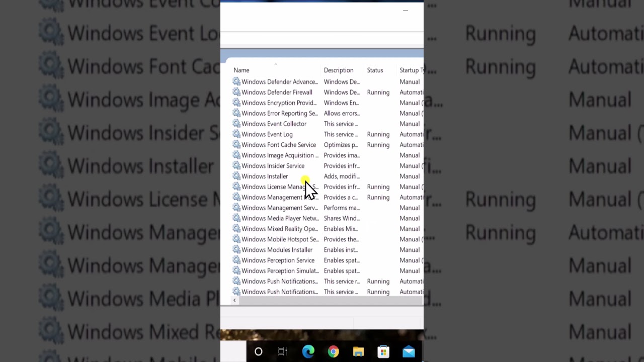Image resolution: width=644 pixels, height=362 pixels.
Task: Click the 'This service r...' description cell
Action: (x=342, y=281)
